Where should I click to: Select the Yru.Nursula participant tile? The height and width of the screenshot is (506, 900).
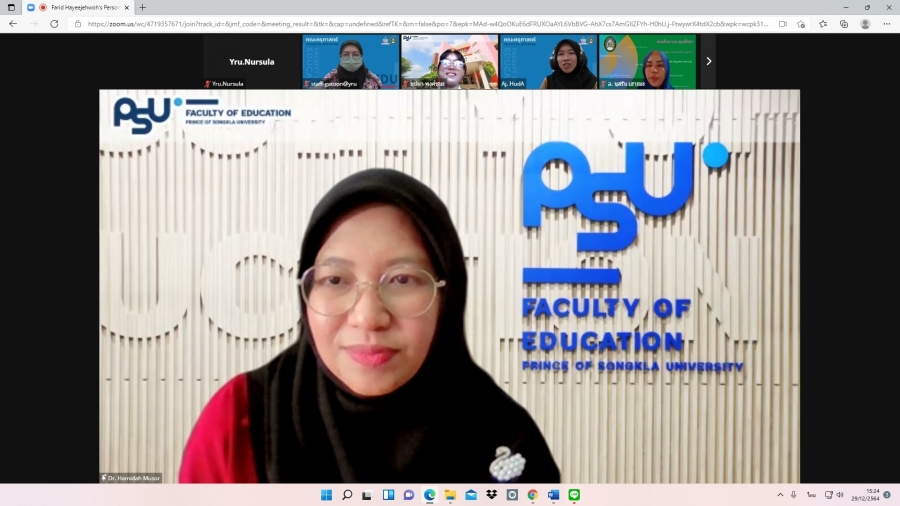[x=252, y=62]
